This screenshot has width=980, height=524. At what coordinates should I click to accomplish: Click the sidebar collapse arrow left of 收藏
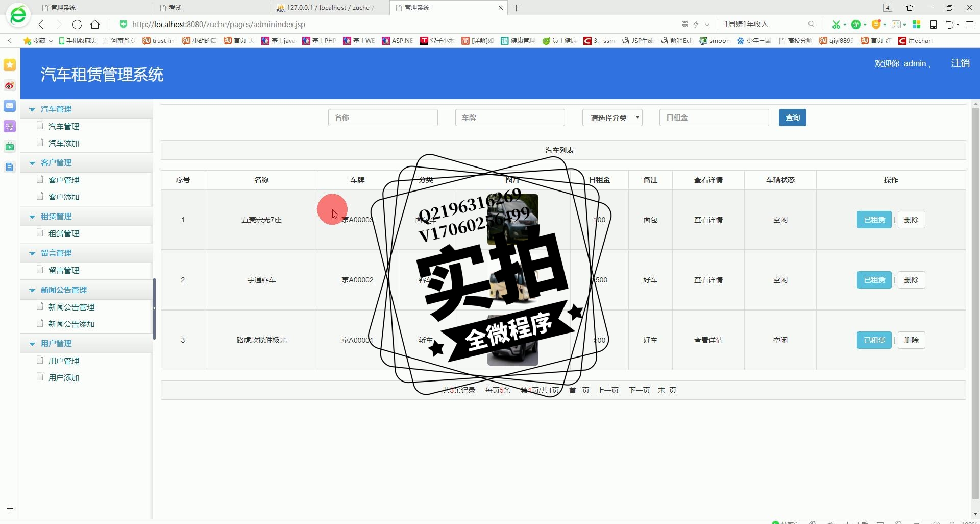(10, 41)
